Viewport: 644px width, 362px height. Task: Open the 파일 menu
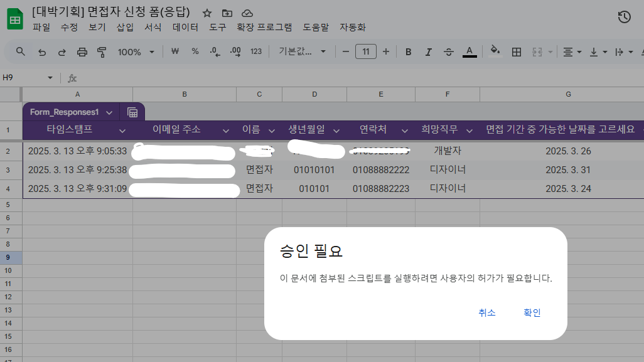(41, 28)
